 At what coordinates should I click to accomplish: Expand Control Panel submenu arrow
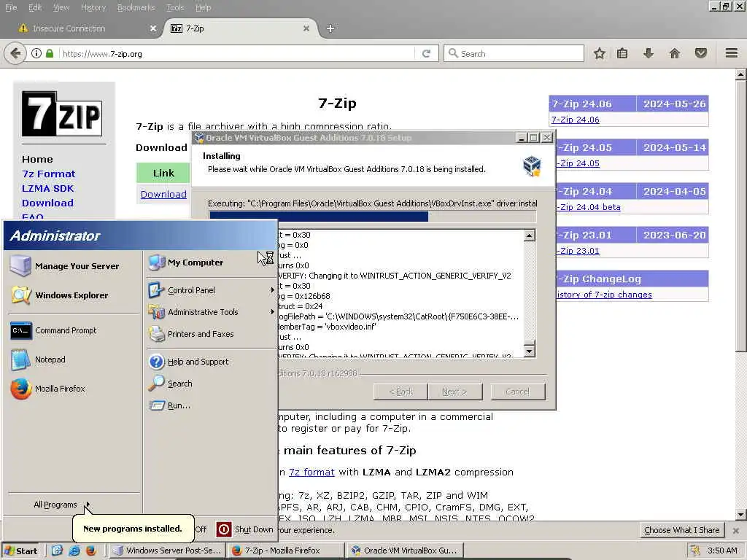coord(272,290)
